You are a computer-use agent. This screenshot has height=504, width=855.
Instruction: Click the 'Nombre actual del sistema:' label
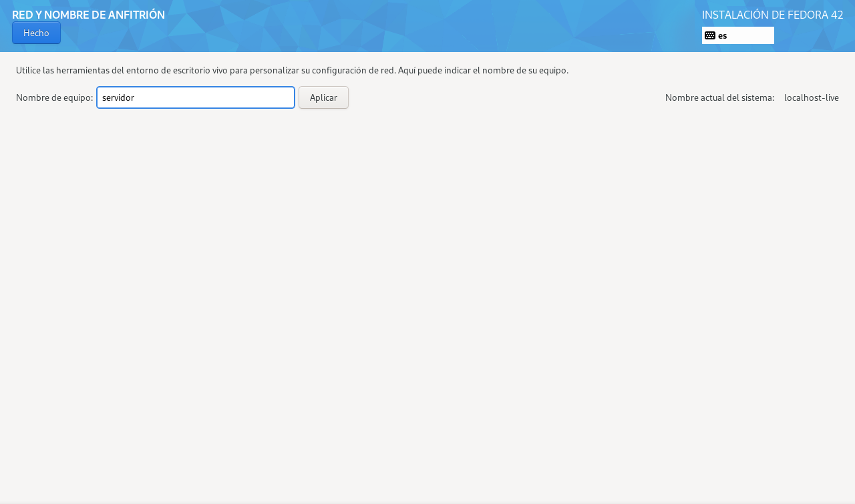pyautogui.click(x=719, y=97)
